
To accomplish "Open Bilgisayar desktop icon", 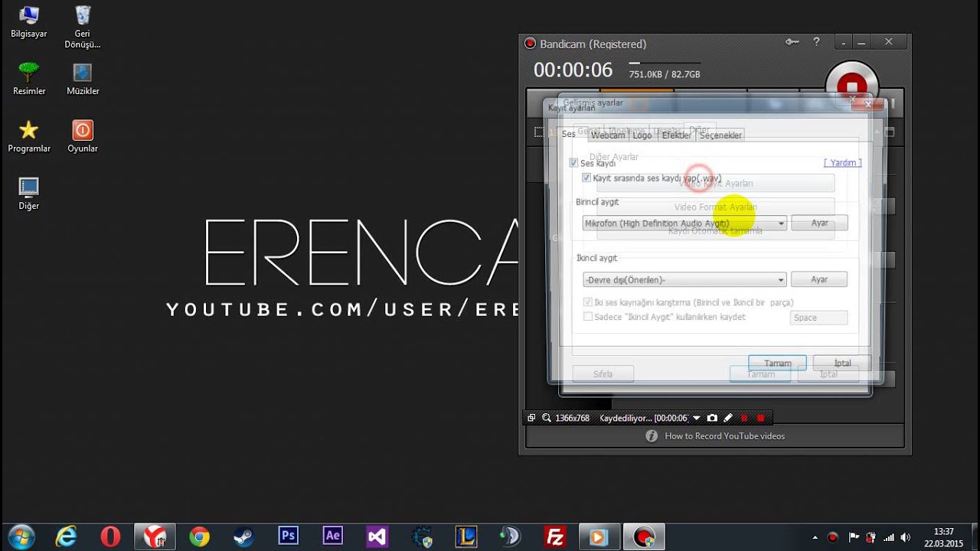I will pyautogui.click(x=29, y=22).
